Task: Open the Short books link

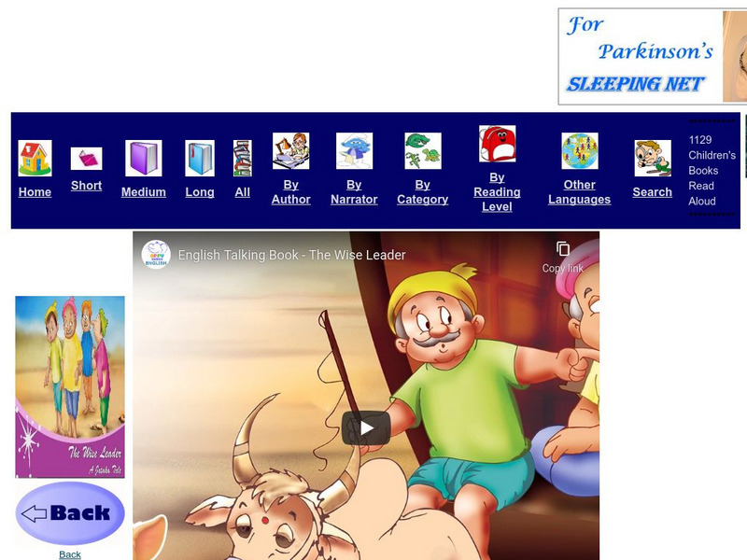Action: (x=86, y=185)
